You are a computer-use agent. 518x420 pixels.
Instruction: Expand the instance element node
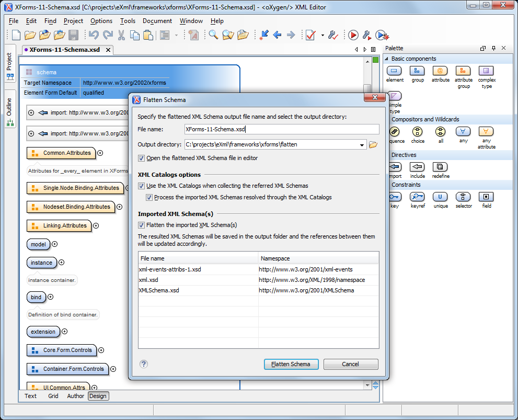click(62, 263)
